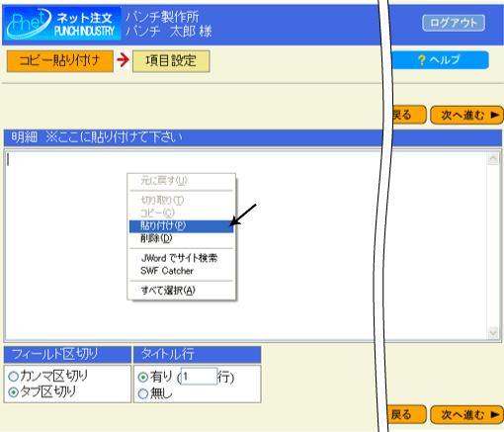Image resolution: width=504 pixels, height=432 pixels.
Task: Click the top 次へ進む button
Action: click(x=466, y=115)
